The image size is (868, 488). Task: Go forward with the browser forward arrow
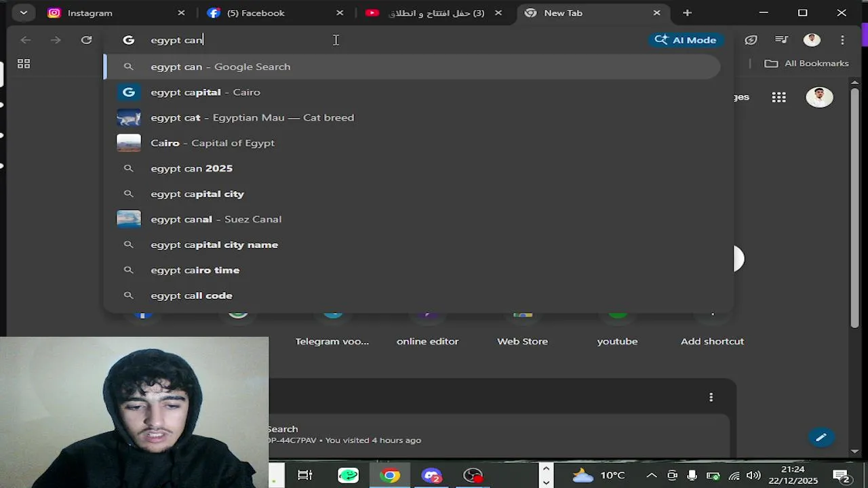(x=56, y=40)
